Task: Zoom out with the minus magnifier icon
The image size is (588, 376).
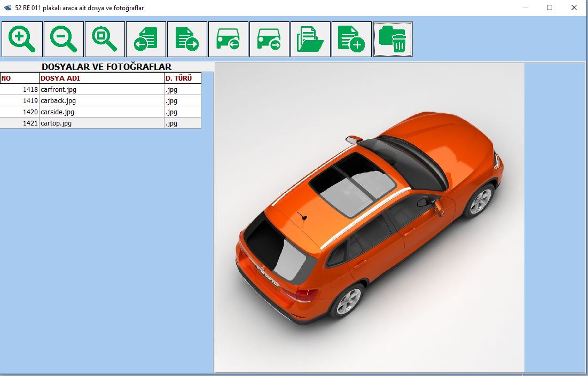Action: coord(64,40)
